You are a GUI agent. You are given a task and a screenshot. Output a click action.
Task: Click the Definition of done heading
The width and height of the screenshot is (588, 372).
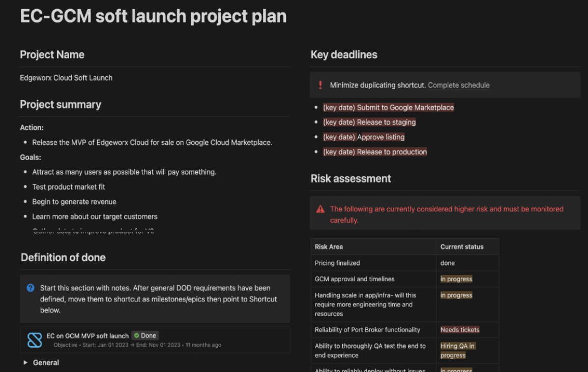[63, 257]
